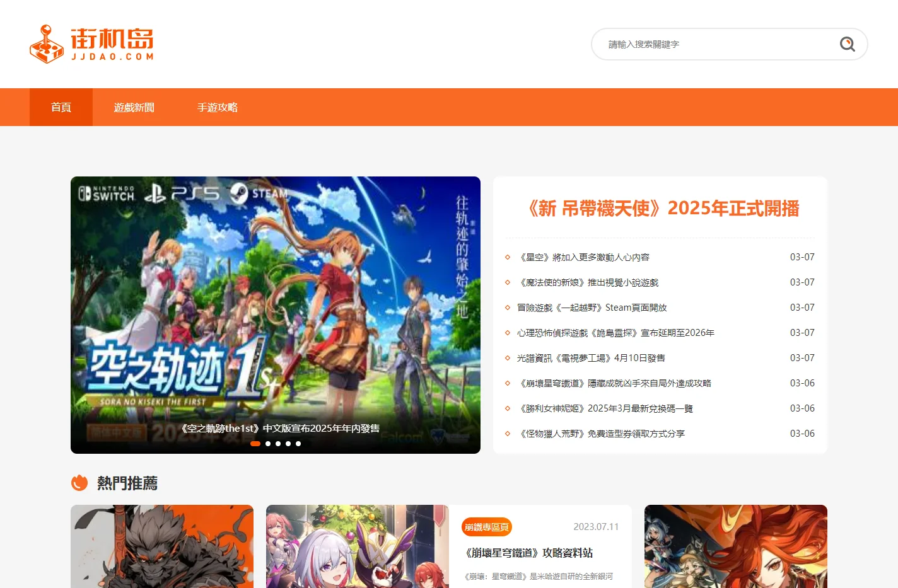This screenshot has height=588, width=898.
Task: Click the 03-06 date of 《怪物獵人荒野》 article
Action: 802,434
